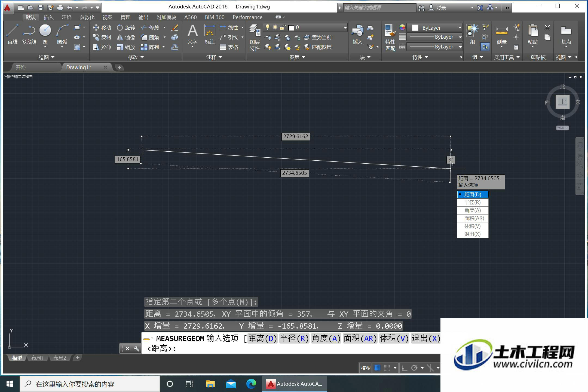Screen dimensions: 588x392
Task: Open the View (视图) ribbon tab
Action: click(x=107, y=17)
